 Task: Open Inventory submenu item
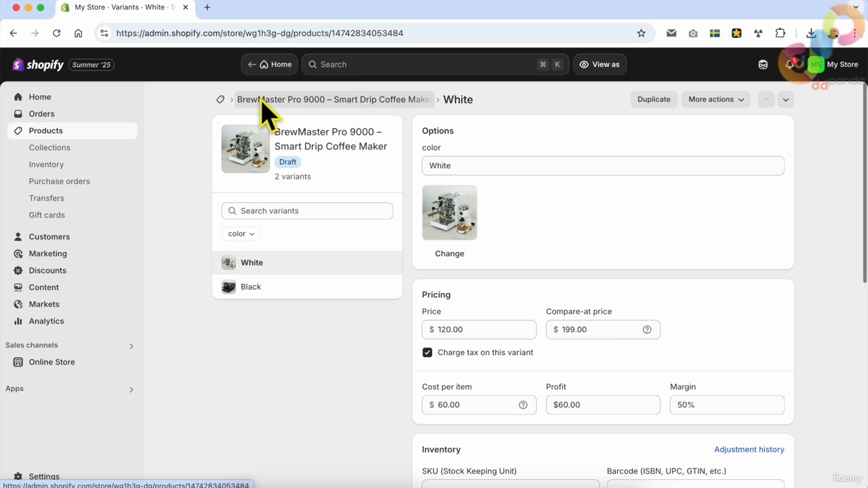(46, 165)
